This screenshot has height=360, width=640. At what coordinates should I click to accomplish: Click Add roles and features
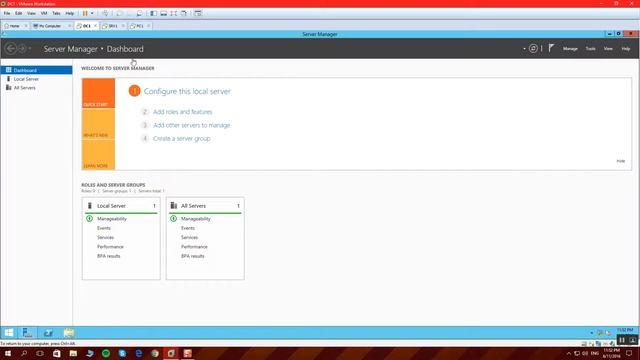(182, 112)
